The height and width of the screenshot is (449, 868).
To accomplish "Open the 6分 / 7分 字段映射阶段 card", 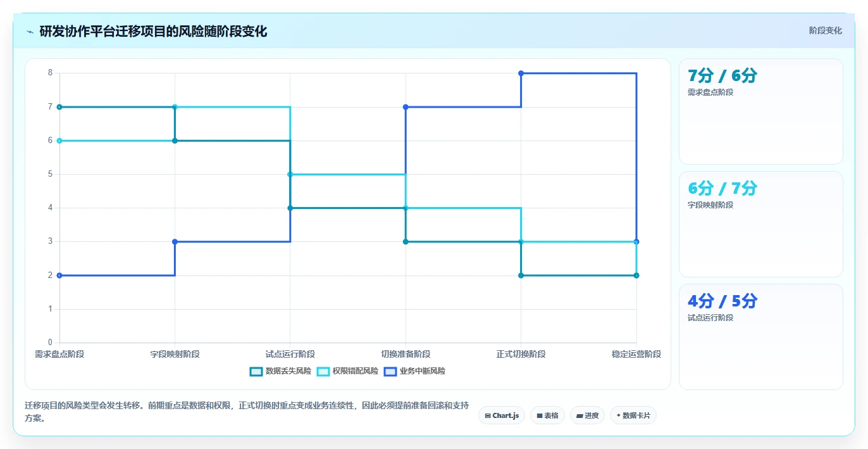I will 760,224.
